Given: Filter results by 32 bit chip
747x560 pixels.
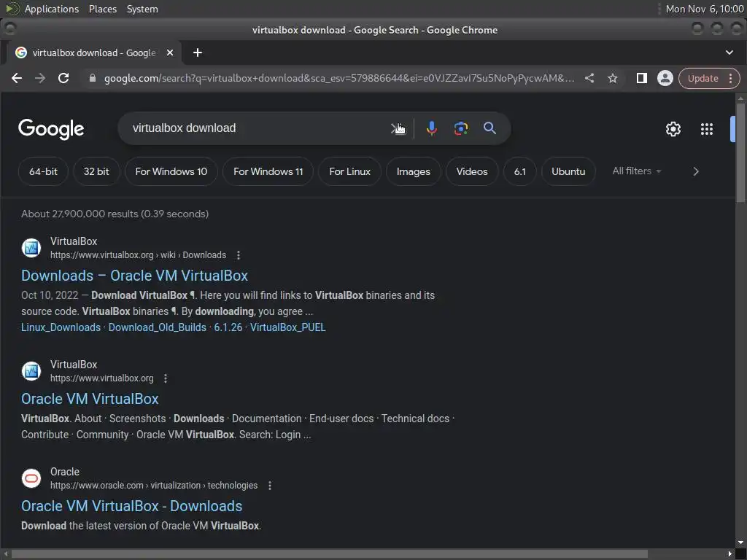Looking at the screenshot, I should 96,171.
